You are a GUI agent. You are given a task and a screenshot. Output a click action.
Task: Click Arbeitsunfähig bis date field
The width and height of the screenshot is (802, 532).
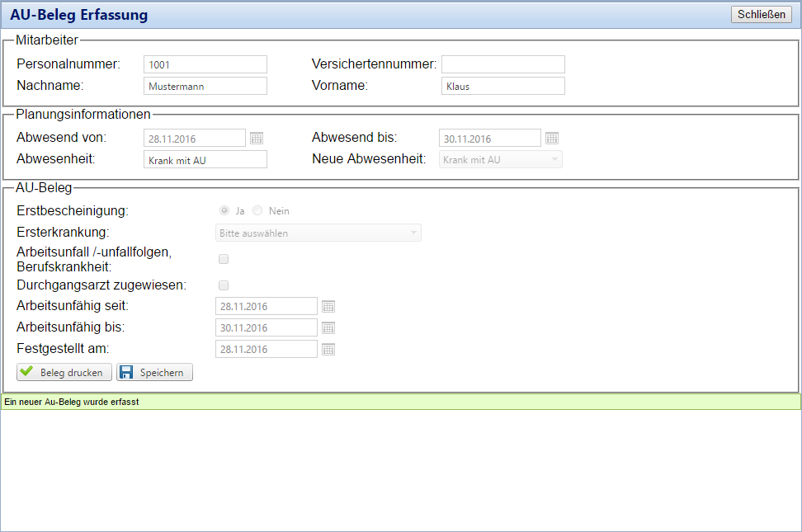266,328
